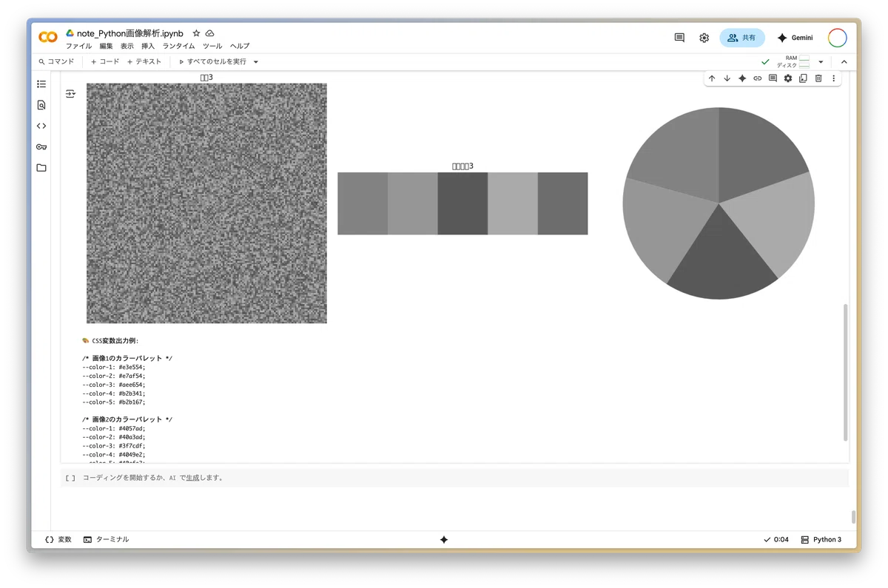
Task: Open the cell editor settings gear
Action: click(x=788, y=78)
